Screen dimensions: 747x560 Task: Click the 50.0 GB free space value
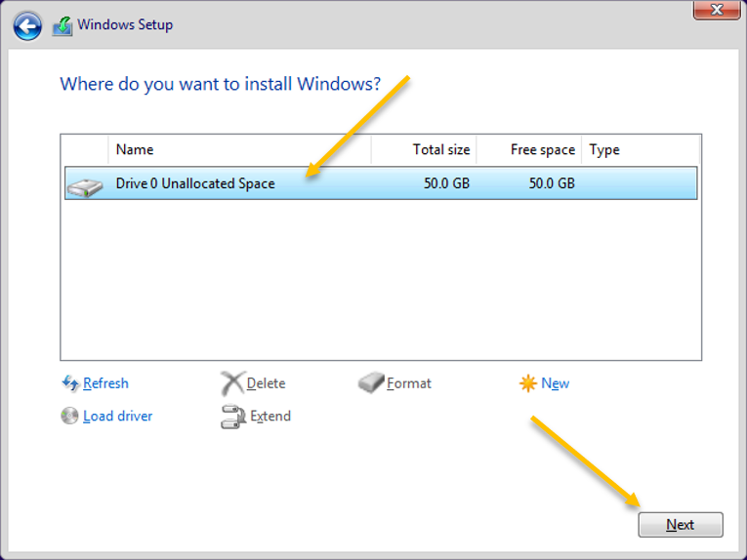click(552, 183)
